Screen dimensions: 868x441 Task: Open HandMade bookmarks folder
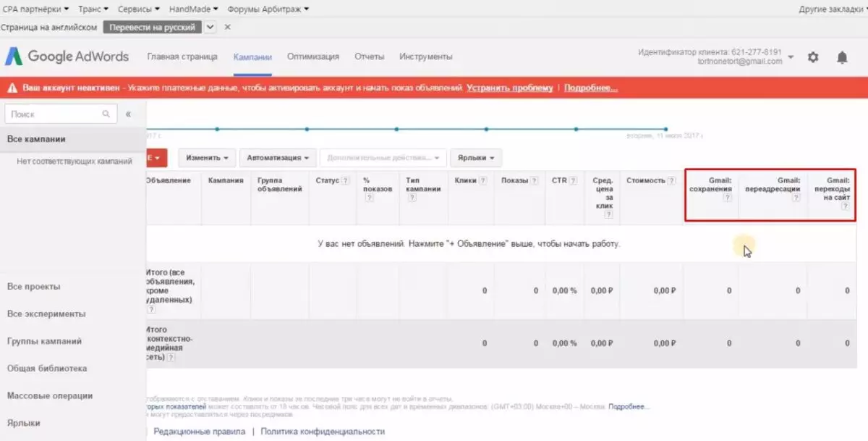click(x=194, y=9)
